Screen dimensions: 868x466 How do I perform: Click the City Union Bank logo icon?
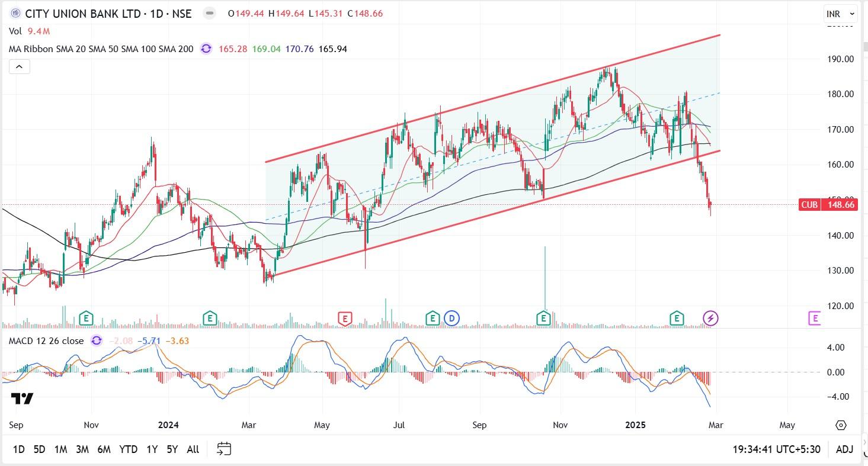point(15,13)
